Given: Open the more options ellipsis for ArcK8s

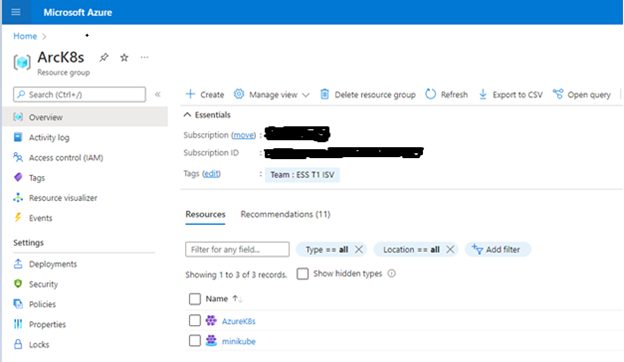Looking at the screenshot, I should tap(144, 58).
